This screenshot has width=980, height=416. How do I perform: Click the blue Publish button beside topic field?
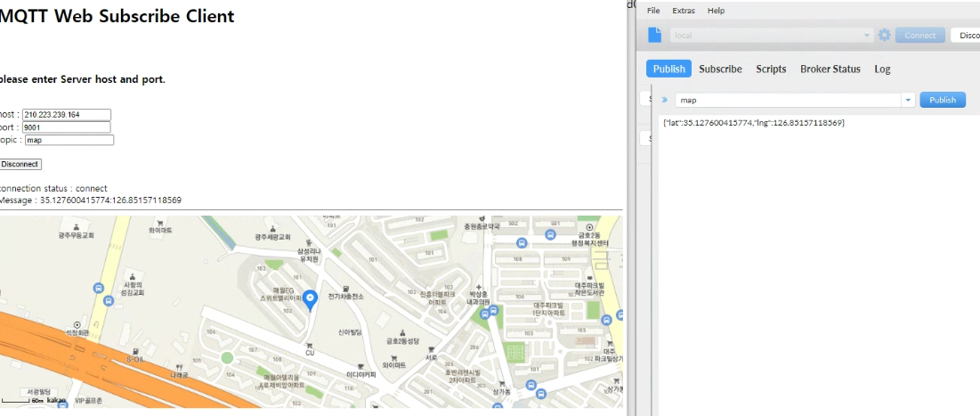pyautogui.click(x=943, y=100)
